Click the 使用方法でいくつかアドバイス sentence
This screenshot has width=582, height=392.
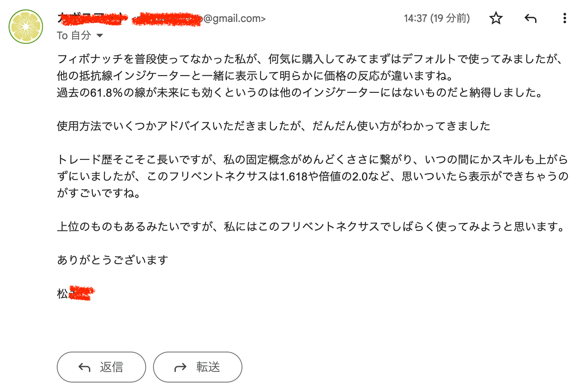click(273, 126)
